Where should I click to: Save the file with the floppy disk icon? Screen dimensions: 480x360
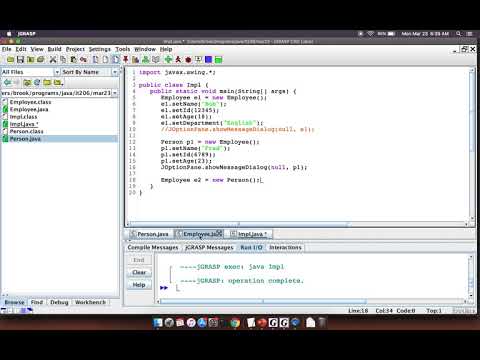pyautogui.click(x=20, y=60)
